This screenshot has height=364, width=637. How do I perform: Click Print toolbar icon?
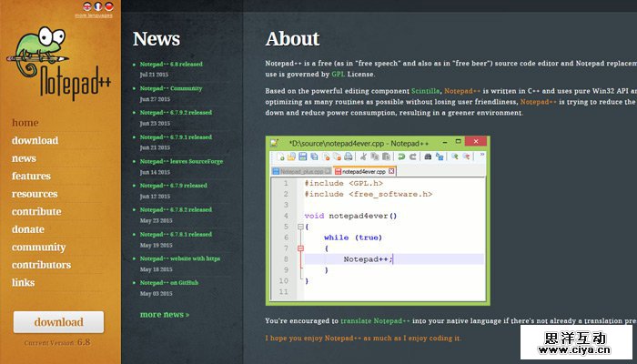pos(349,157)
